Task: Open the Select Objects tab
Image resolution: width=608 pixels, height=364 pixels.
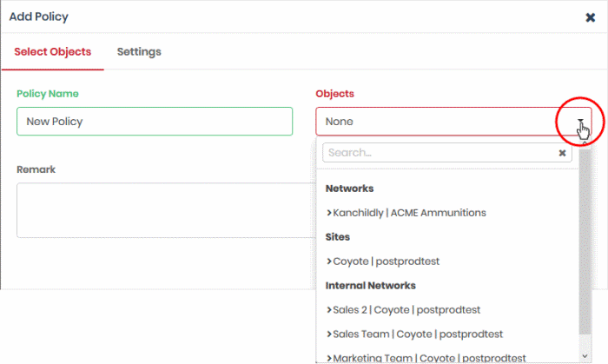Action: pyautogui.click(x=53, y=51)
